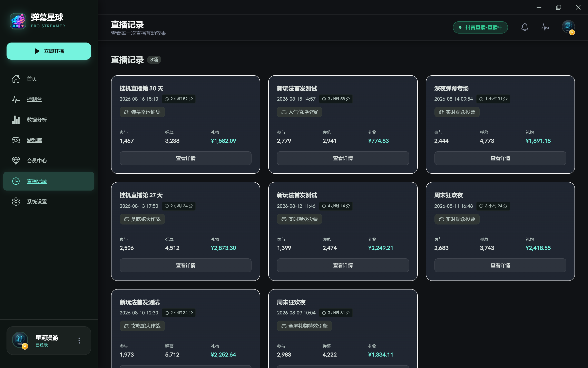View details of 挂机直播第 30 天 session
Image resolution: width=588 pixels, height=368 pixels.
(185, 158)
